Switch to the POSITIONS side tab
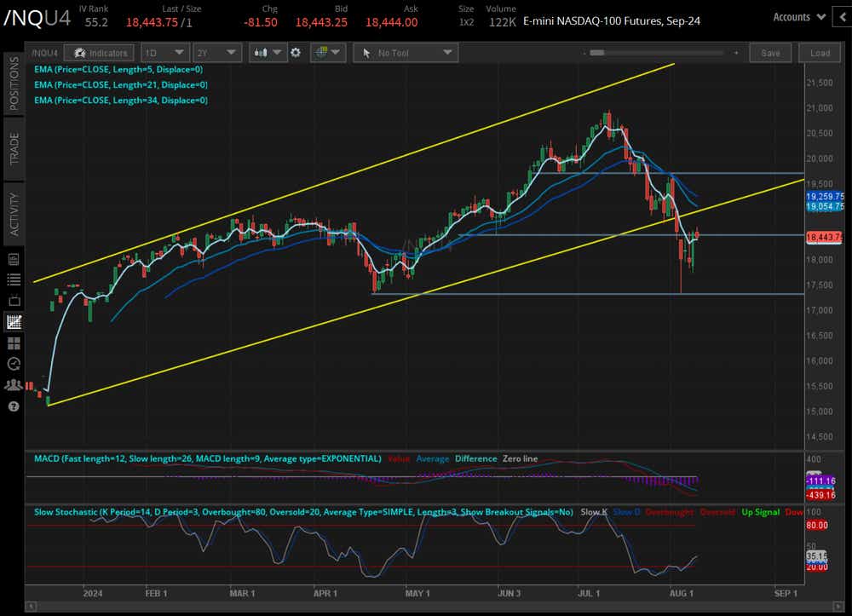 pos(14,83)
